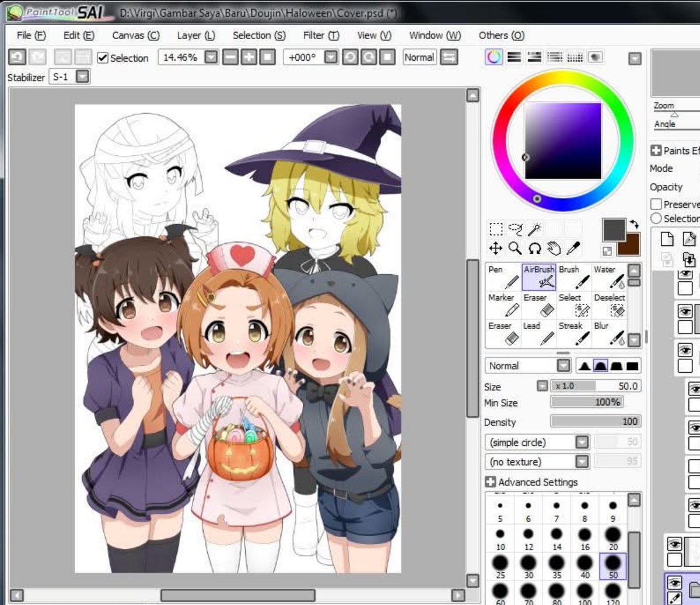Open the brush size multiplier dropdown

pos(542,386)
